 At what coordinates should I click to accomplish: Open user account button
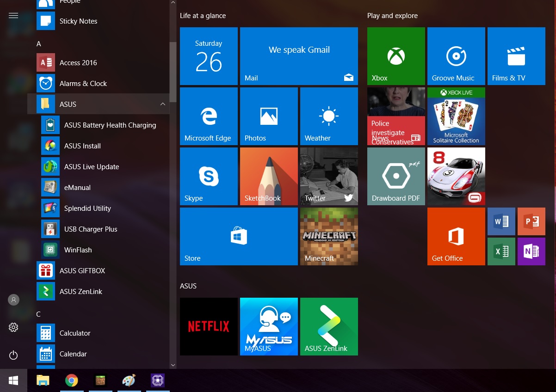(x=13, y=300)
